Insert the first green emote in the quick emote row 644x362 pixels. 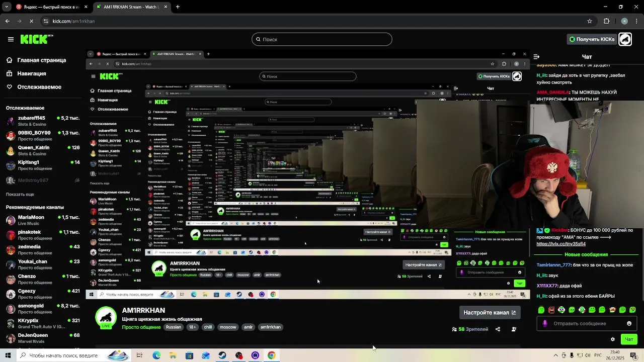pyautogui.click(x=541, y=310)
